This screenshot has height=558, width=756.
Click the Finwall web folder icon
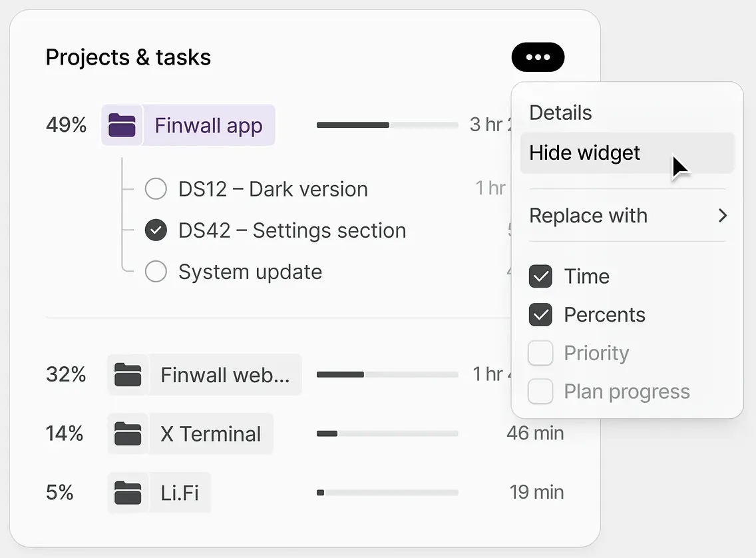coord(128,375)
